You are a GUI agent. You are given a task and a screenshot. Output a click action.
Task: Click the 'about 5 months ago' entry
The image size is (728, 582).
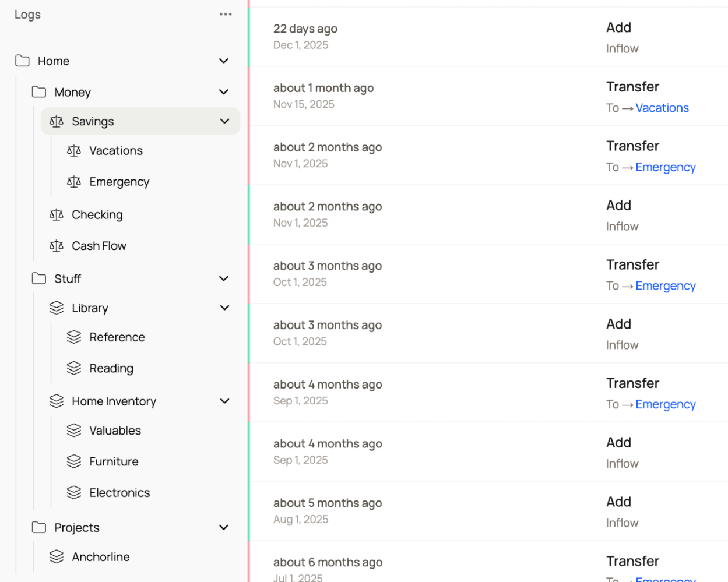pyautogui.click(x=328, y=503)
